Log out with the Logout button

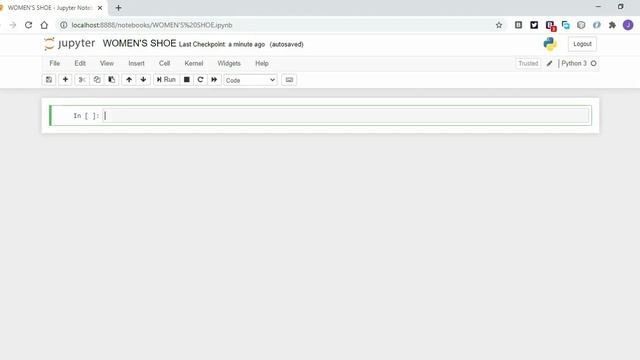(x=582, y=44)
